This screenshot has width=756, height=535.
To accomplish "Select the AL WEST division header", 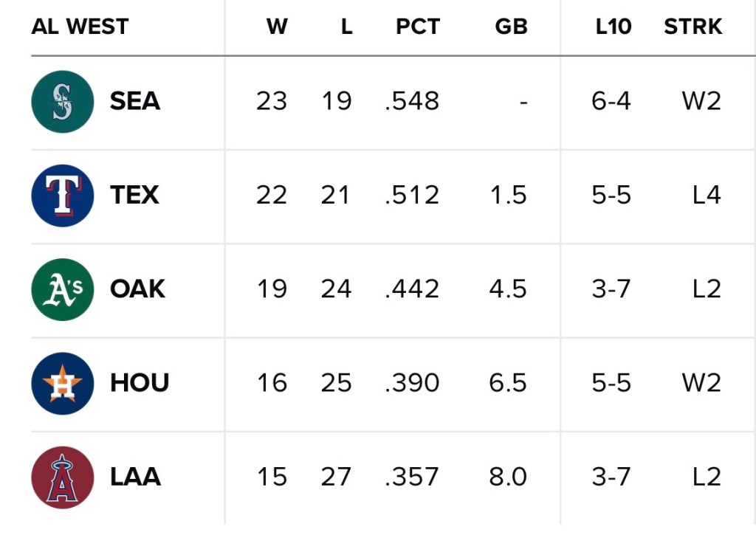I will point(80,27).
